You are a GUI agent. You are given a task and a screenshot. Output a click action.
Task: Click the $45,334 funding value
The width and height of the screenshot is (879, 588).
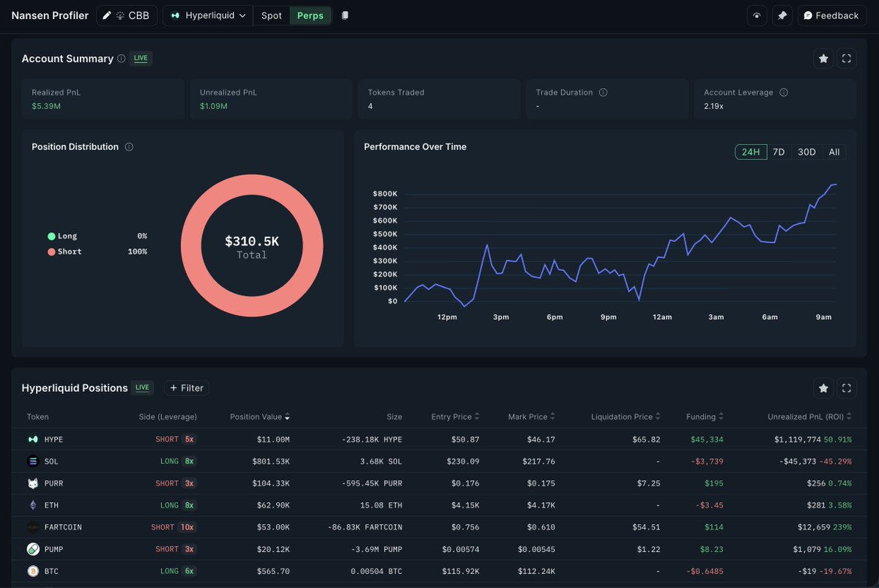707,439
